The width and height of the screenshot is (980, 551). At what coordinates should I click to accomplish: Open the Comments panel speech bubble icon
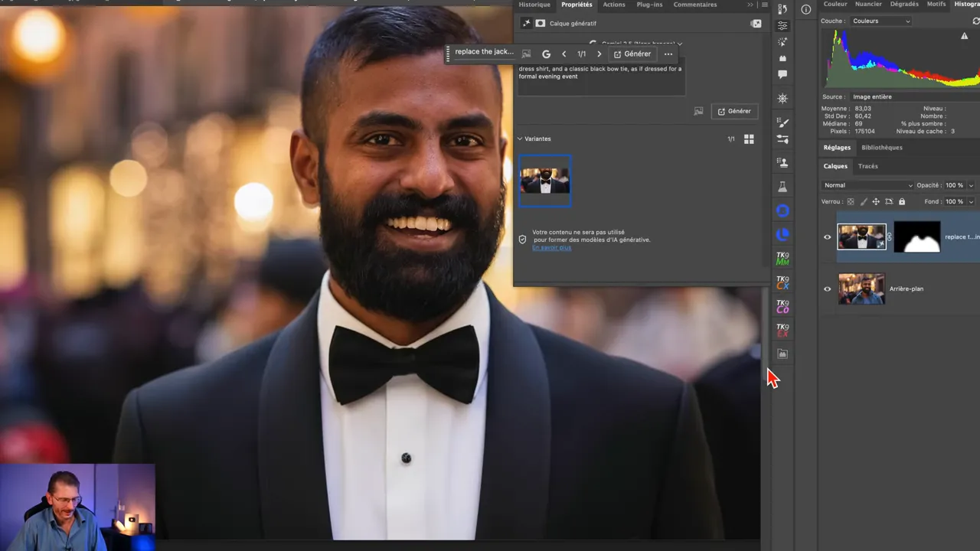(x=782, y=74)
